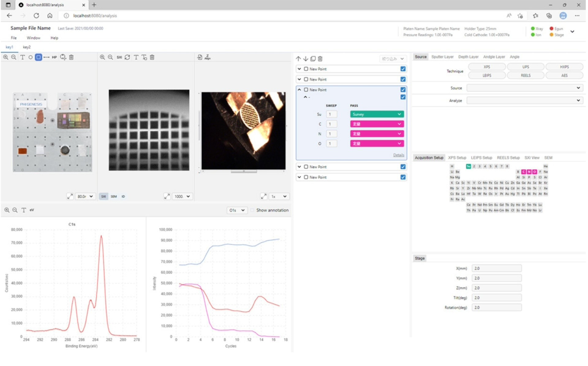Zoom out on the SXI grid image
Image resolution: width=588 pixels, height=366 pixels.
111,57
